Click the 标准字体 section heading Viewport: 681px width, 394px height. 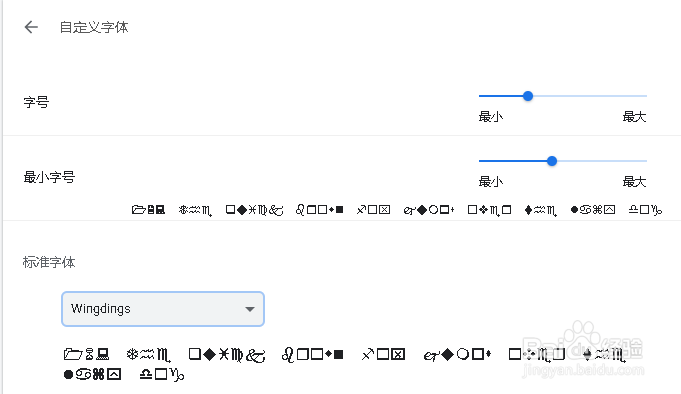[49, 262]
